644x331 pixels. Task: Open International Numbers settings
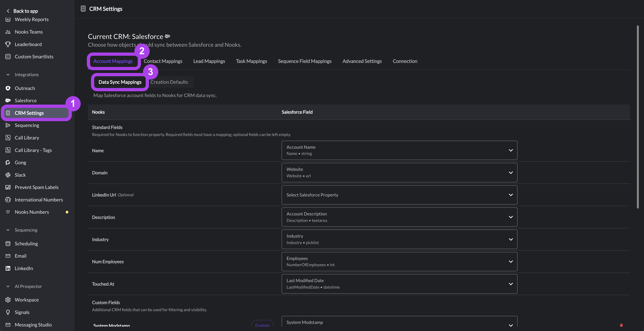[x=39, y=200]
